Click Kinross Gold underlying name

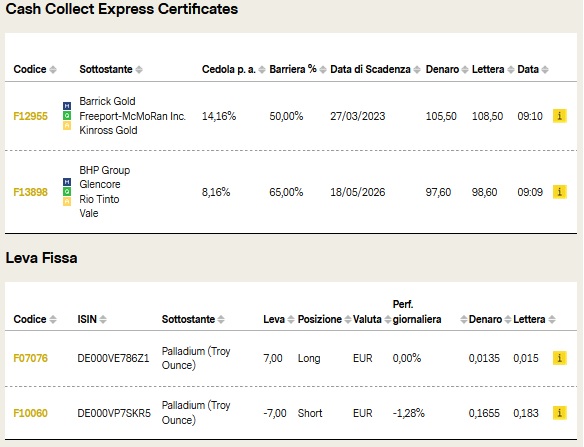click(108, 130)
